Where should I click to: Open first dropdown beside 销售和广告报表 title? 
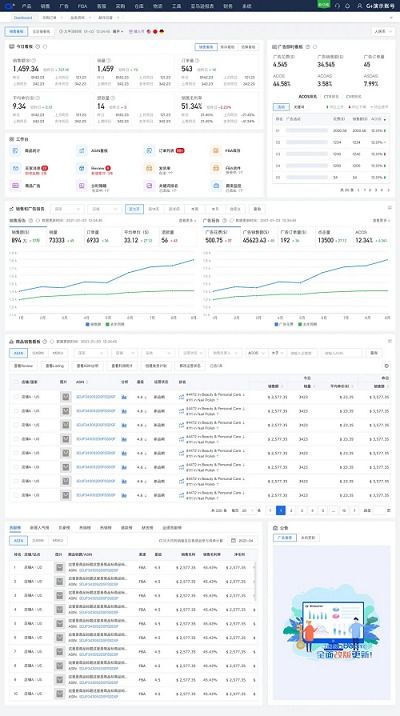[67, 209]
